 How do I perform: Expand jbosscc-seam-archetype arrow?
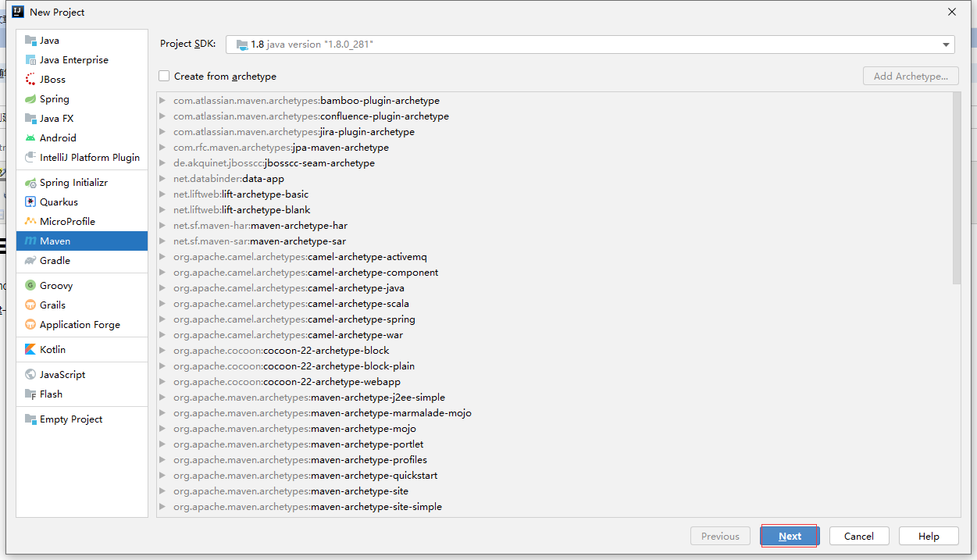[162, 163]
